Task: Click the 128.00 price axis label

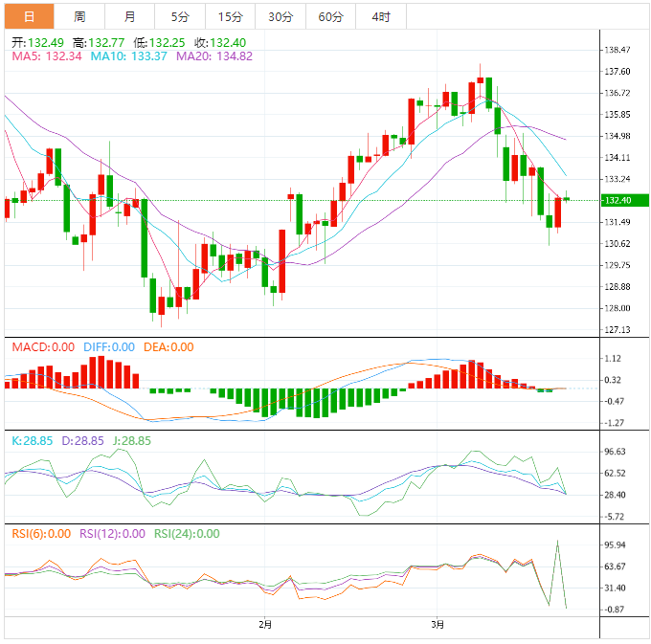Action: 617,308
